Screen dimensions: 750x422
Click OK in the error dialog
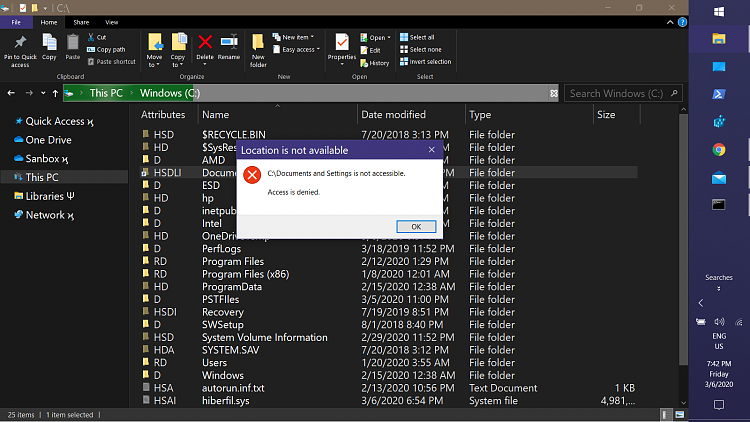click(x=416, y=226)
